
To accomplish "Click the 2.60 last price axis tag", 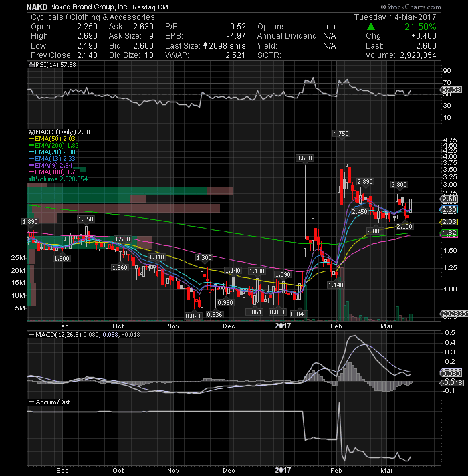I will click(449, 199).
